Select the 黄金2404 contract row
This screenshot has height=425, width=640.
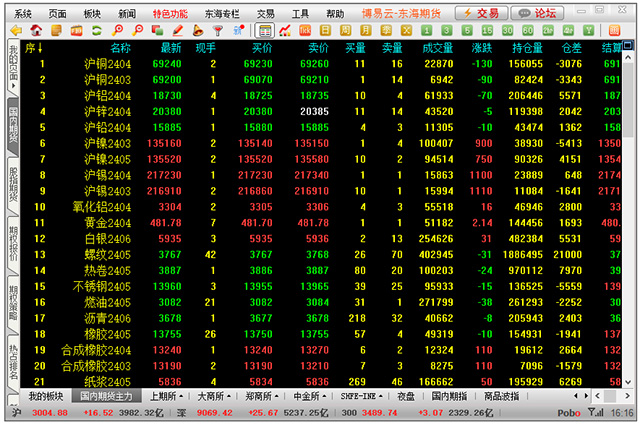click(321, 223)
